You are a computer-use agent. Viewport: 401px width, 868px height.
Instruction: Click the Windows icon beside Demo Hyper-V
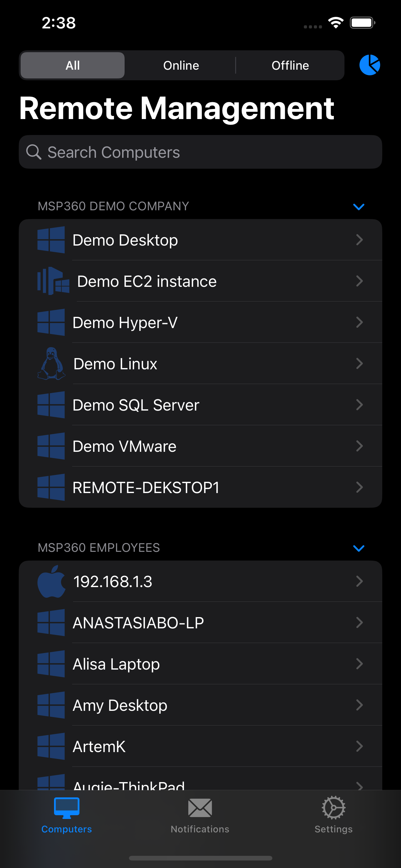(51, 322)
